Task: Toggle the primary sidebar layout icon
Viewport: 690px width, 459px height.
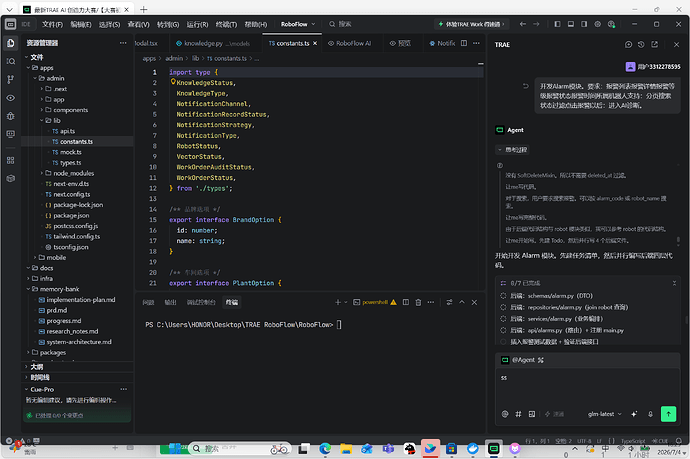Action: (x=557, y=24)
